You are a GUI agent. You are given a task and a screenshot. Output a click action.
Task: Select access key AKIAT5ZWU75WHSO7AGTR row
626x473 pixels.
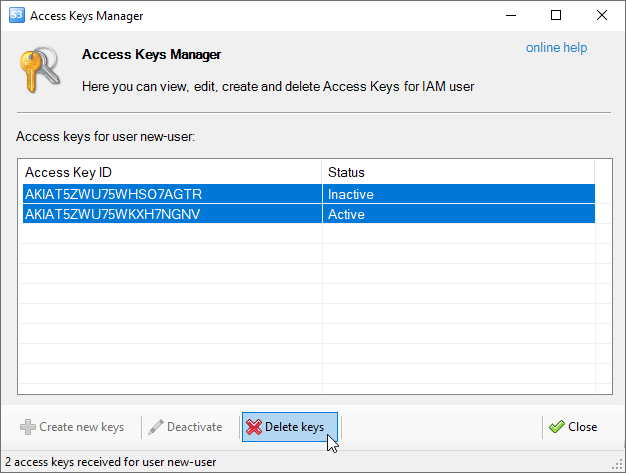(309, 194)
